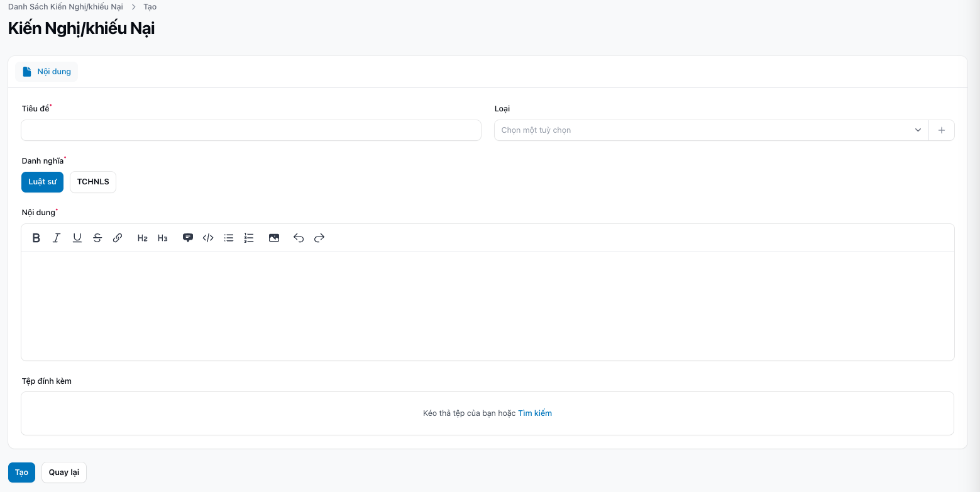Create a numbered list

249,238
